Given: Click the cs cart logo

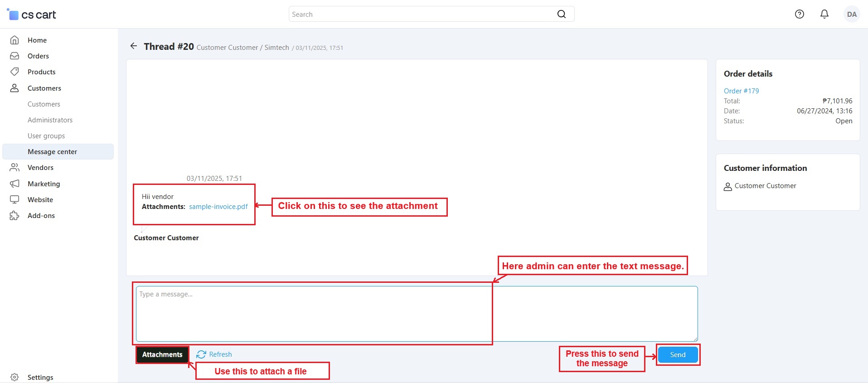Looking at the screenshot, I should tap(32, 15).
